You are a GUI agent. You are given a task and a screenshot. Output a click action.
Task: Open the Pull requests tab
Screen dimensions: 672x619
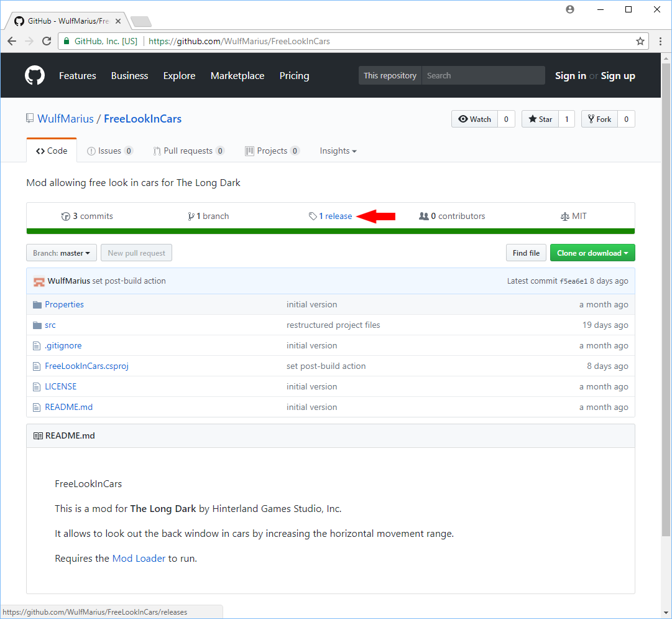pos(188,151)
